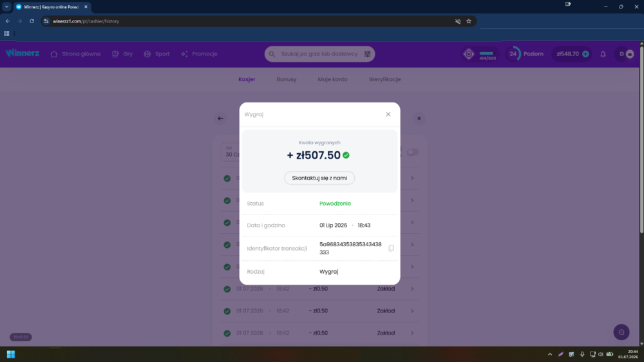
Task: Add funds with the balance plus icon
Action: (x=585, y=54)
